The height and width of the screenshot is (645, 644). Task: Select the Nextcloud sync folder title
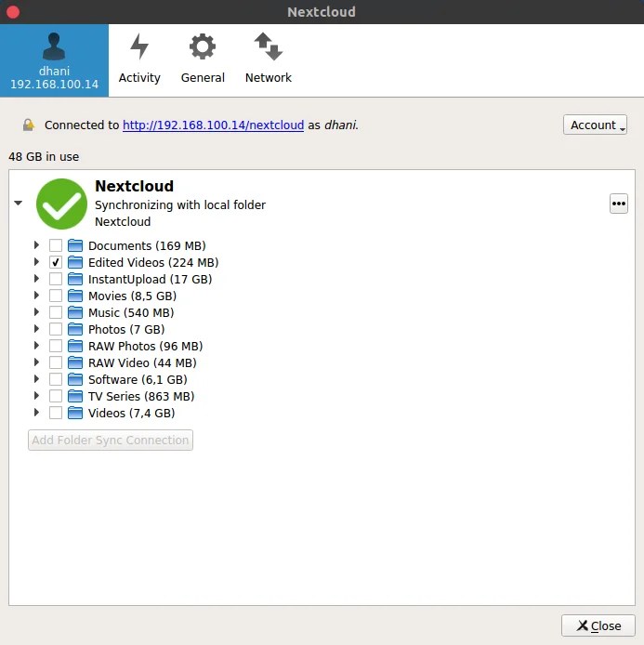[x=134, y=186]
